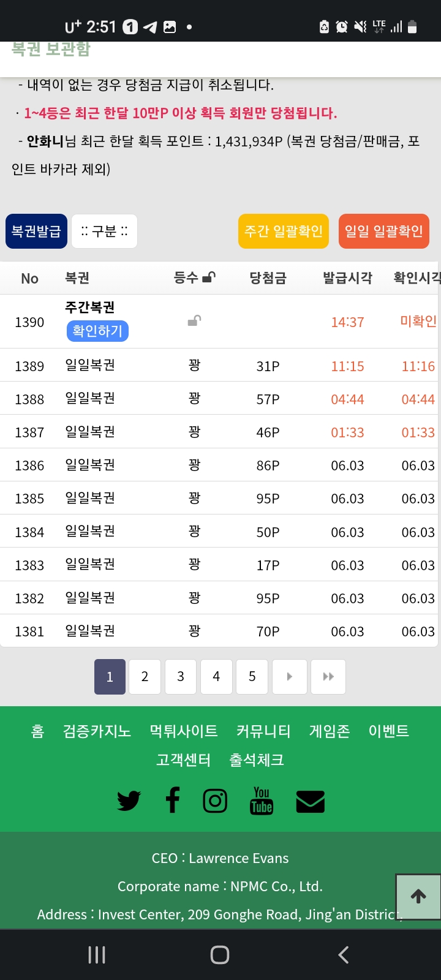
Task: Open the :: 구분 :: dropdown
Action: click(104, 231)
